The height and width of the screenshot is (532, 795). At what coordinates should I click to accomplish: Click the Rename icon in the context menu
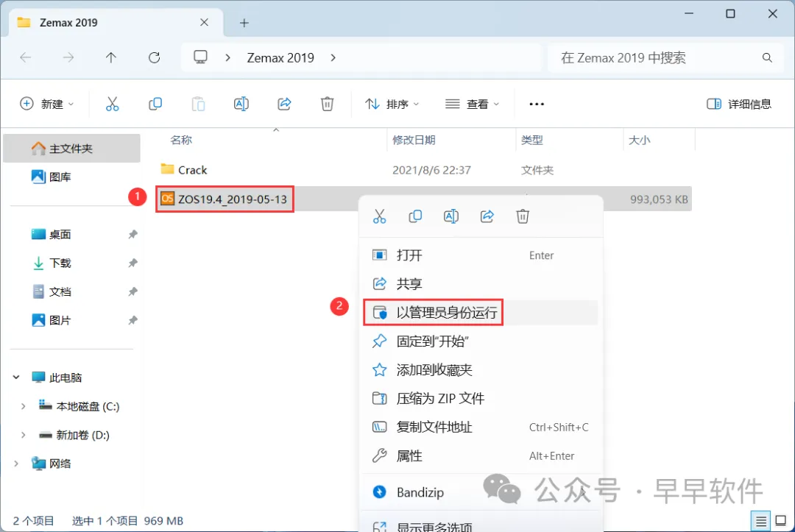tap(451, 216)
